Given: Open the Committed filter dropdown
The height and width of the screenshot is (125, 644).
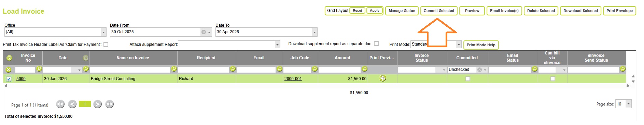Looking at the screenshot, I should (485, 70).
